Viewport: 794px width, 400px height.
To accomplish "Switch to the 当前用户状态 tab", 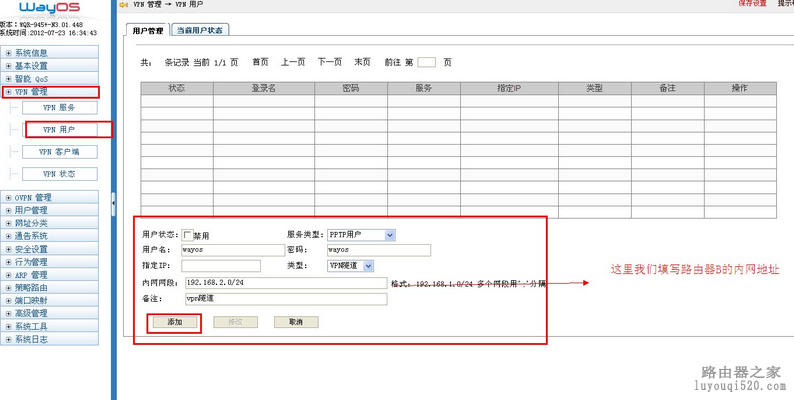I will point(200,30).
